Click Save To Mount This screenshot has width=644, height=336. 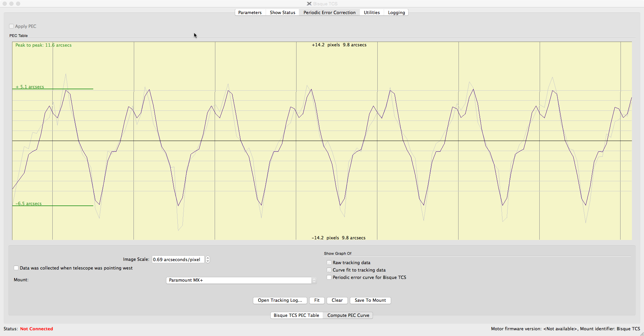pyautogui.click(x=370, y=300)
